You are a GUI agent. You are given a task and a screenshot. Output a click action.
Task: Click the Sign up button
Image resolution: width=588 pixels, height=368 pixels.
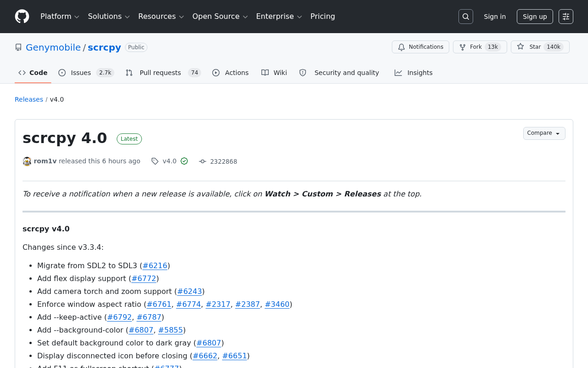pos(535,17)
